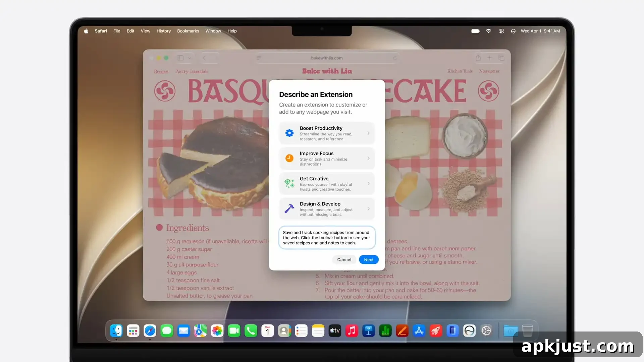The height and width of the screenshot is (362, 644).
Task: Open the History menu
Action: [164, 31]
